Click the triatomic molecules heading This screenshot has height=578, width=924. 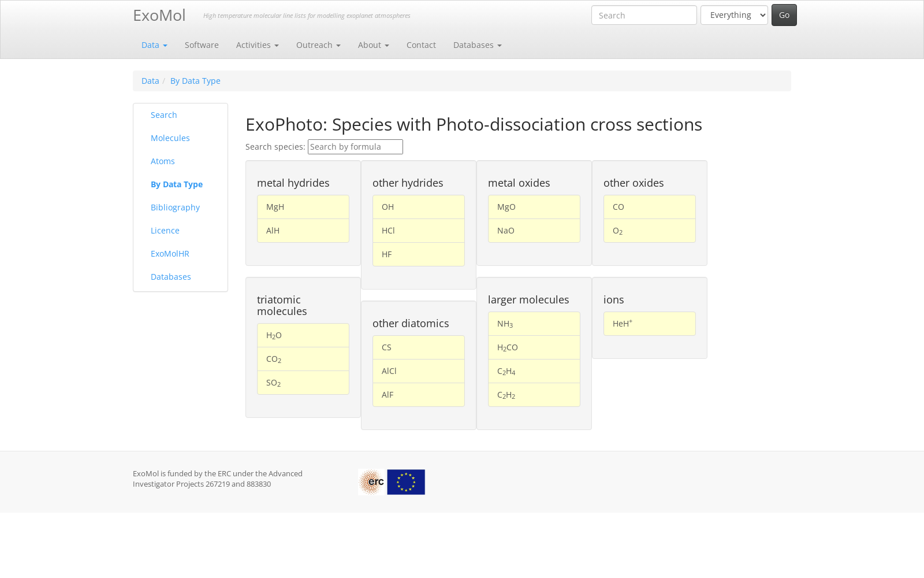tap(282, 306)
